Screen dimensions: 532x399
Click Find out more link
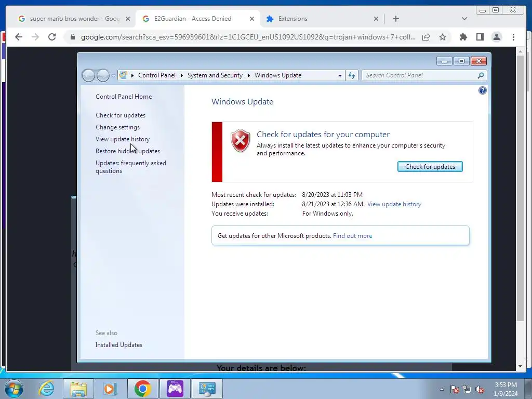coord(353,236)
